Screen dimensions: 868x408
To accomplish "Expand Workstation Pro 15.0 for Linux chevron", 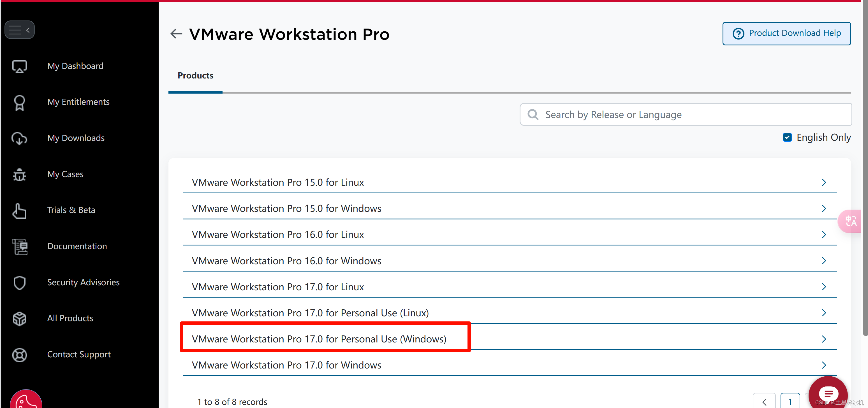I will coord(823,183).
